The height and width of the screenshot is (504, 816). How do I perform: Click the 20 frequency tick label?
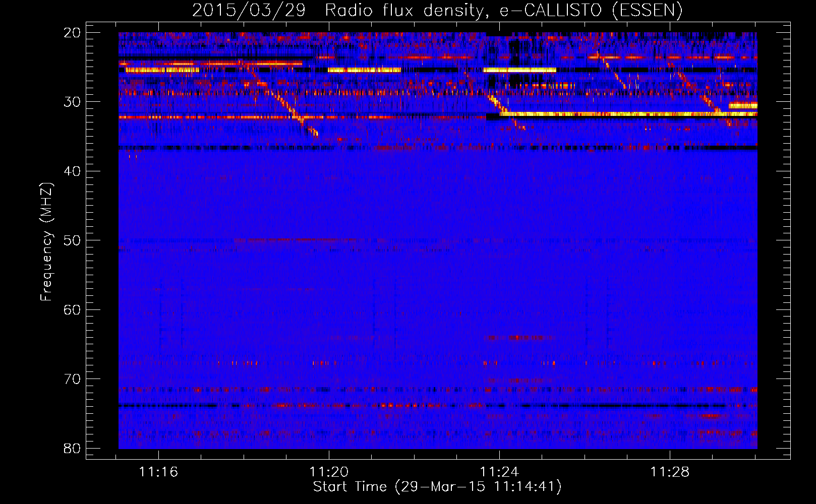tap(72, 33)
